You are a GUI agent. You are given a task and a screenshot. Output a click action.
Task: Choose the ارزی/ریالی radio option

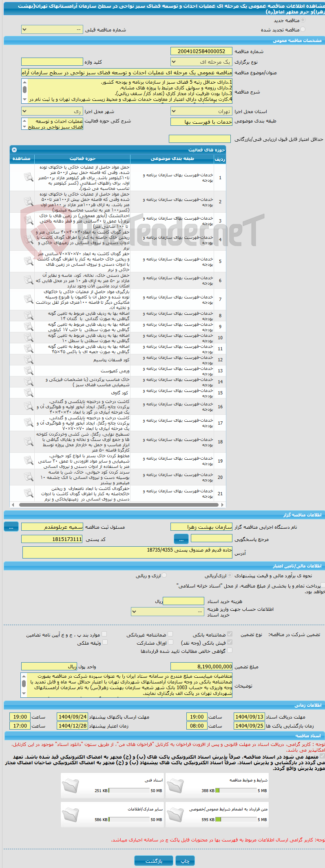click(x=230, y=575)
